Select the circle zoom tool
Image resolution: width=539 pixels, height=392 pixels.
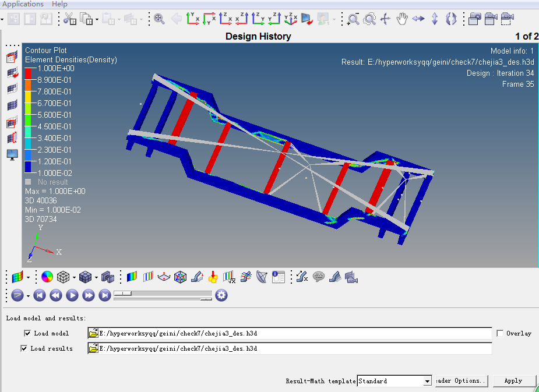click(x=369, y=19)
